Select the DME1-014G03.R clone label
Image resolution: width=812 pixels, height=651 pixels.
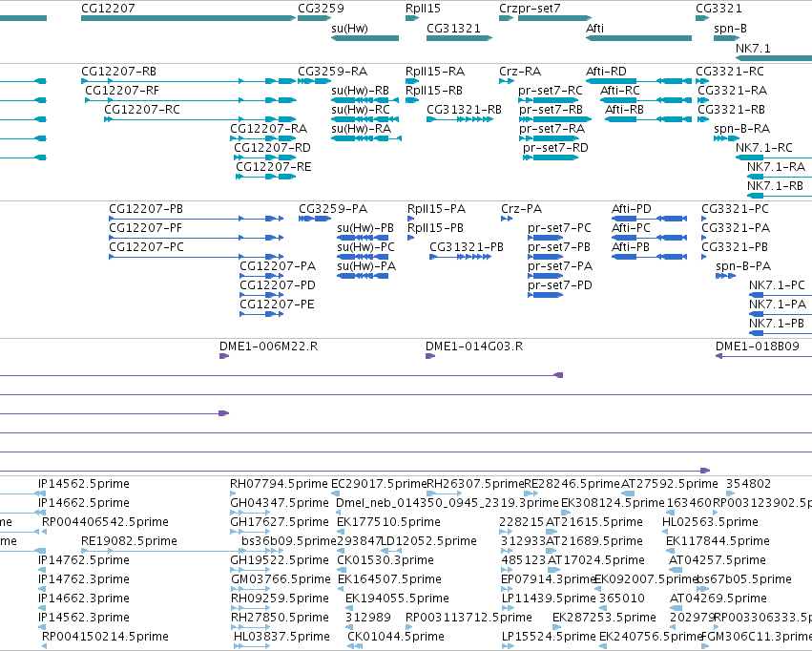coord(474,346)
